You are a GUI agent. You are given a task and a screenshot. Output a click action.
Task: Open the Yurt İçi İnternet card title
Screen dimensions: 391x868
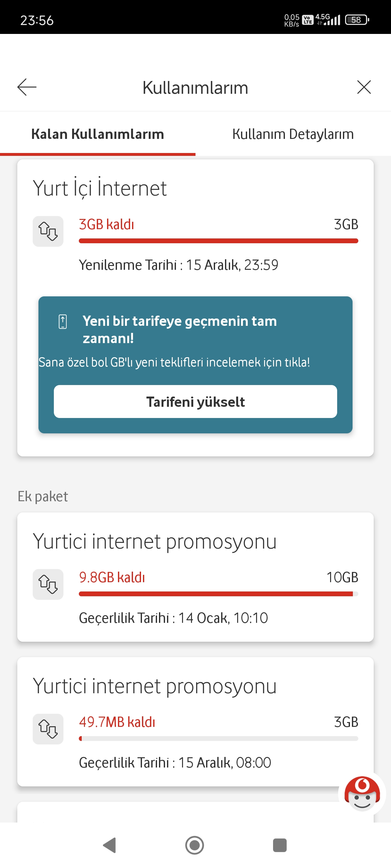click(x=100, y=189)
